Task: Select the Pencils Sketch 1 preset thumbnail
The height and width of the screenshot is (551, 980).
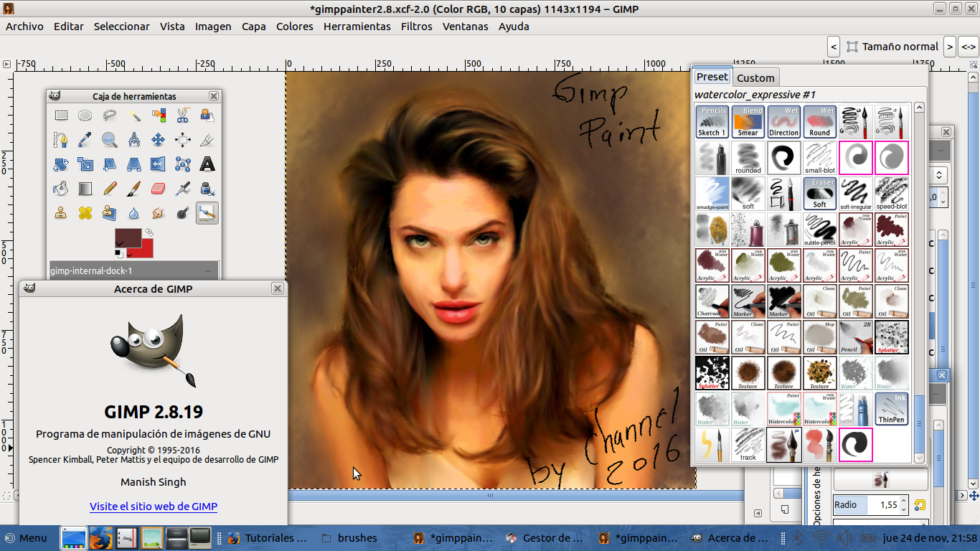Action: [712, 121]
